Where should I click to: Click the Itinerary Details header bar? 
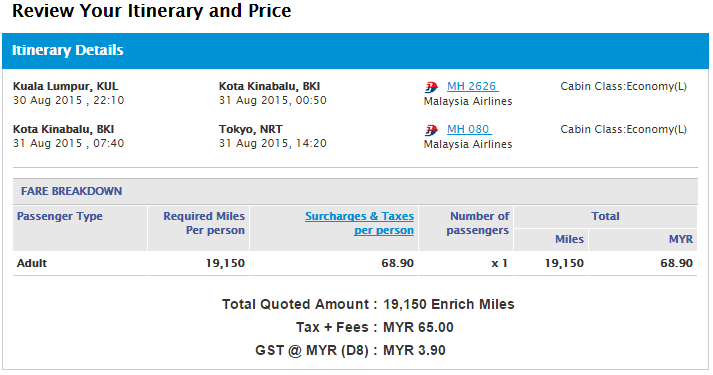(355, 50)
